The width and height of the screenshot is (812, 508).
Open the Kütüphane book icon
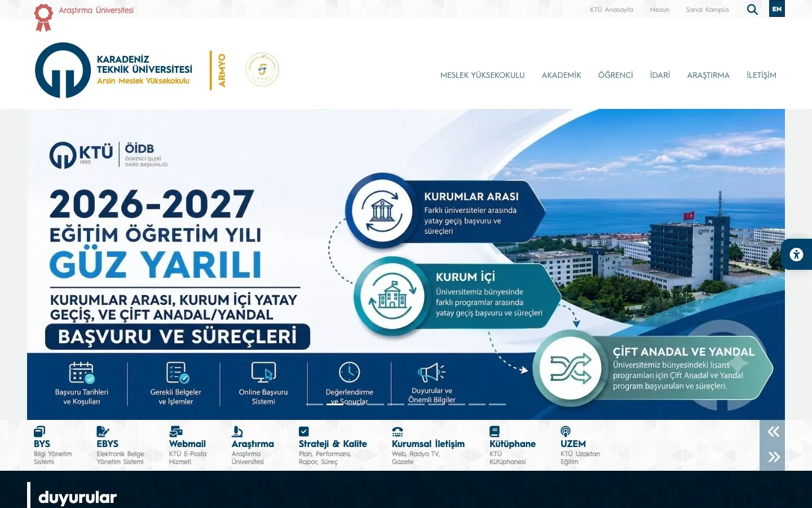pyautogui.click(x=495, y=432)
